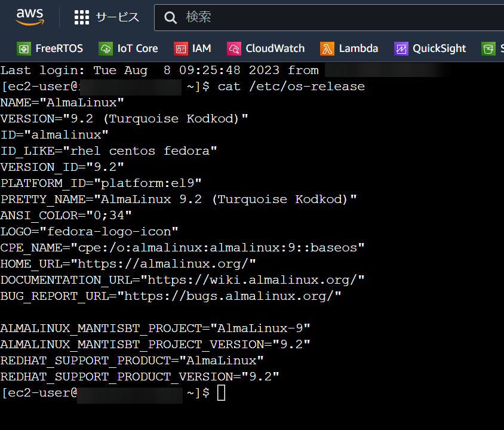Click the services grid icon
Viewport: 504px width, 430px height.
pos(81,17)
